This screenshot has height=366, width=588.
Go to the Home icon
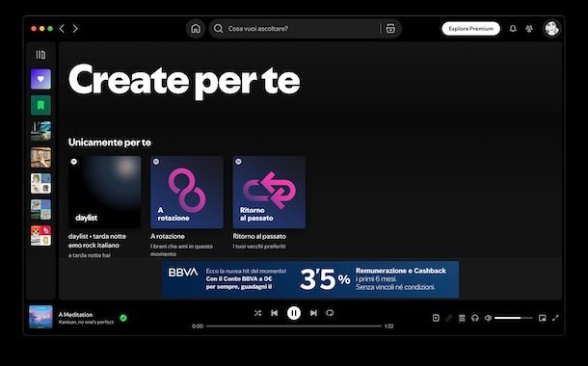tap(196, 29)
